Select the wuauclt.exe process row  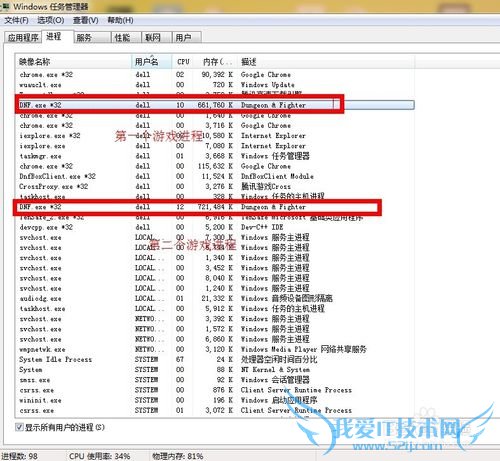click(x=215, y=85)
